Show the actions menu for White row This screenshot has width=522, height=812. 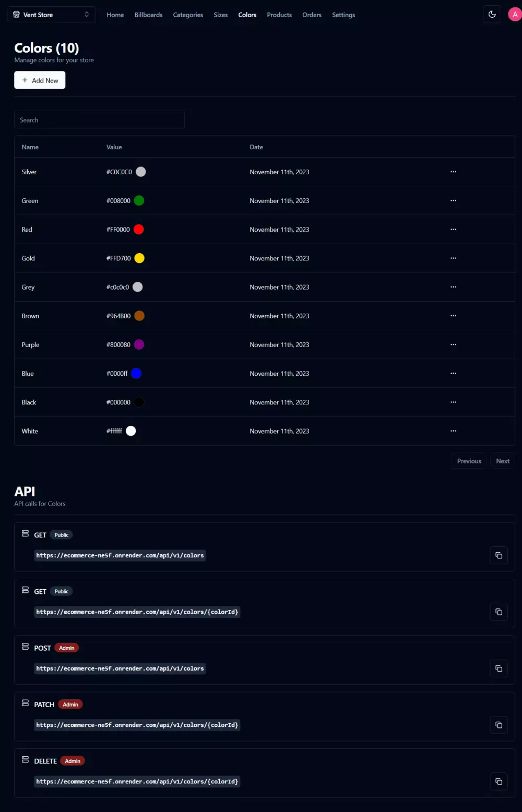point(453,431)
